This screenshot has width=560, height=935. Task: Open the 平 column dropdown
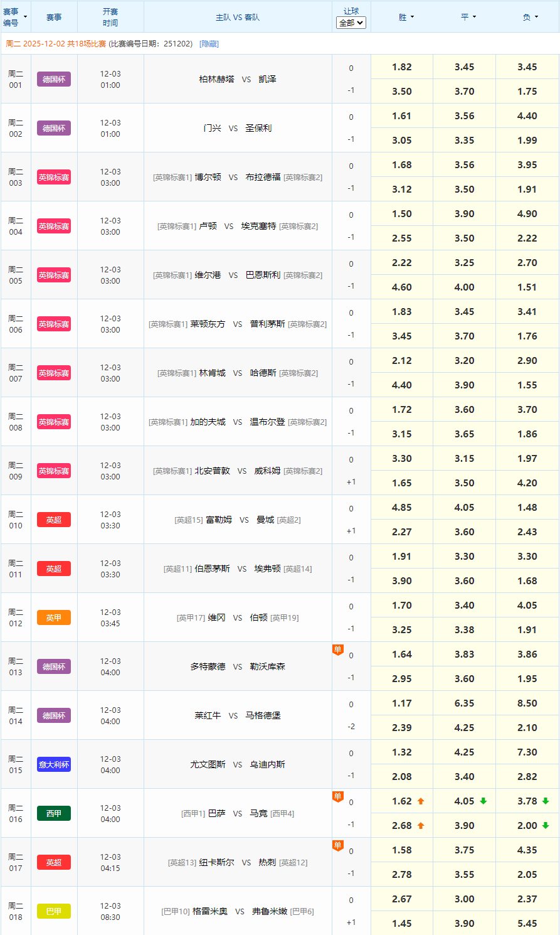coord(468,17)
